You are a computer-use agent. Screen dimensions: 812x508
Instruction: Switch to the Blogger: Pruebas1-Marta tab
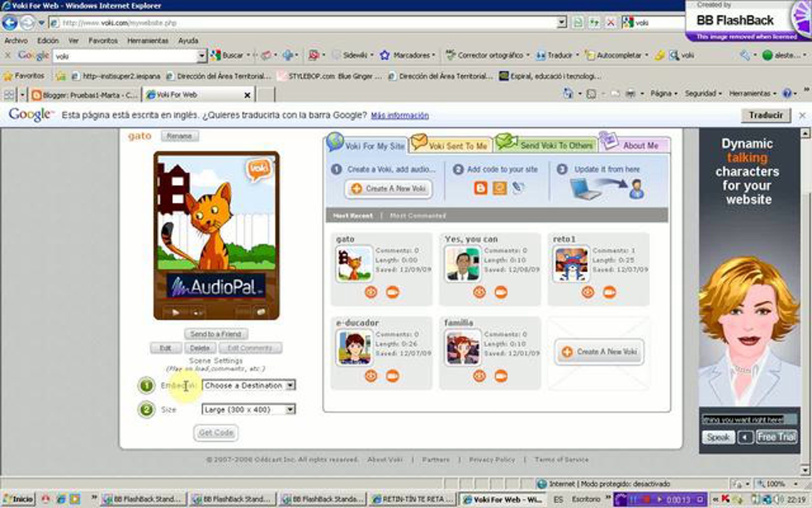(x=85, y=95)
